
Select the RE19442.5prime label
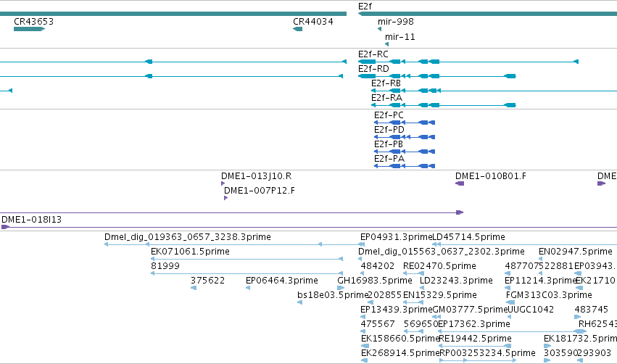(x=475, y=339)
